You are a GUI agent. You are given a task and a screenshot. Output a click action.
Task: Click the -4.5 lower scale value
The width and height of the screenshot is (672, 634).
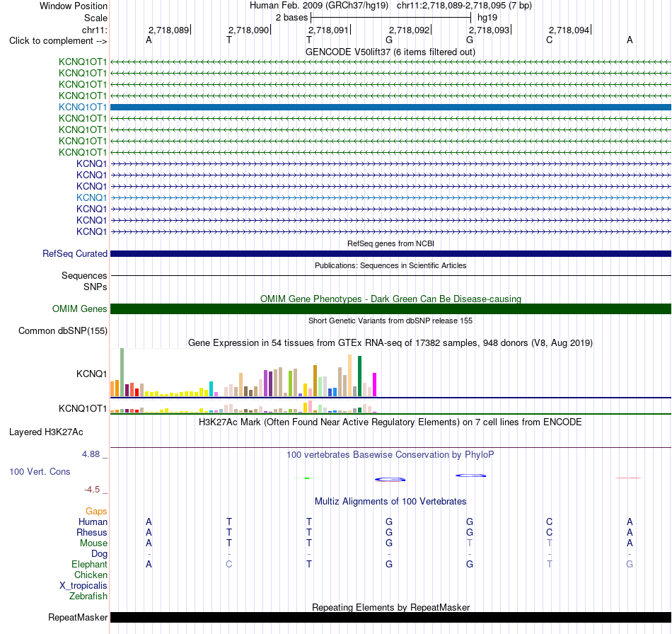point(92,490)
